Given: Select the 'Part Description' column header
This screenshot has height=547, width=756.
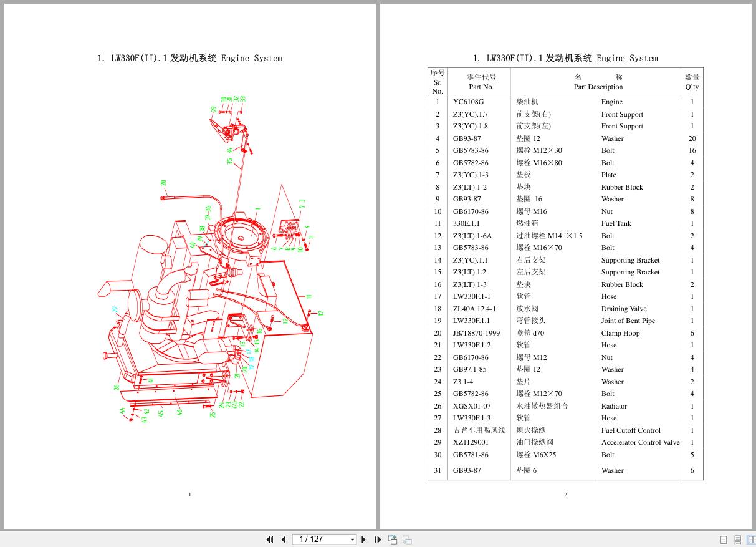Looking at the screenshot, I should (598, 87).
